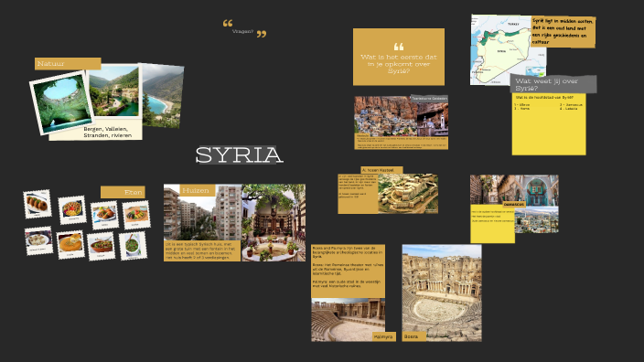The width and height of the screenshot is (644, 362).
Task: Open the orange kunafa dessert stamp
Action: click(x=70, y=245)
